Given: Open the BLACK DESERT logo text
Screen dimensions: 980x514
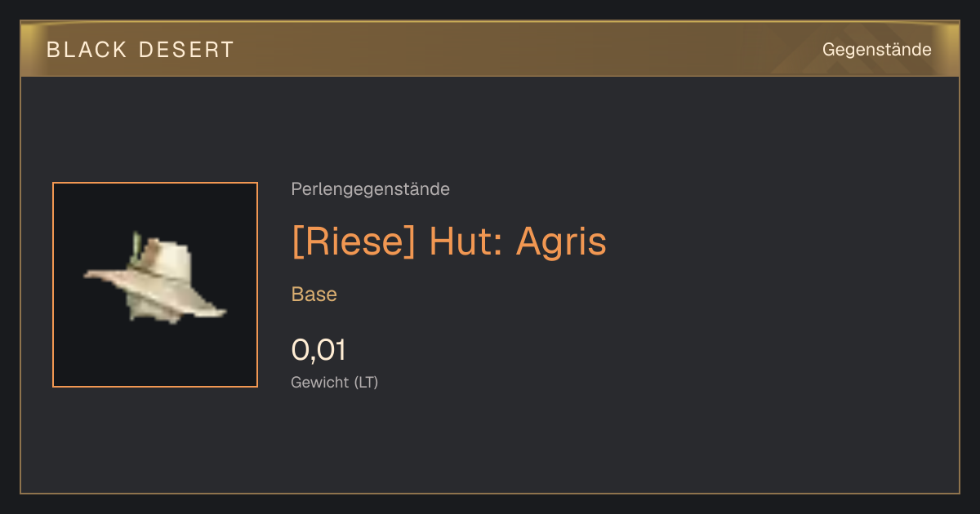Looking at the screenshot, I should (140, 50).
